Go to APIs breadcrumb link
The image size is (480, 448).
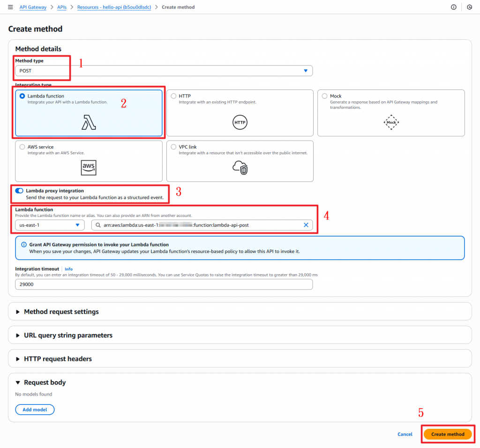62,7
